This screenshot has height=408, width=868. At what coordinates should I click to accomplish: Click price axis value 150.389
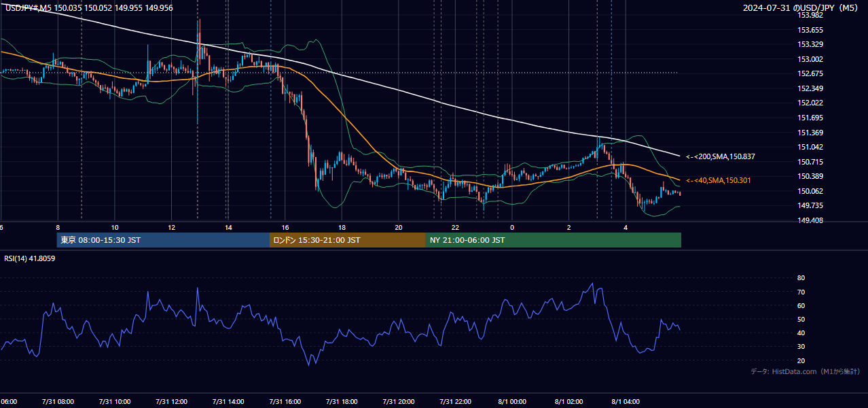pos(810,176)
